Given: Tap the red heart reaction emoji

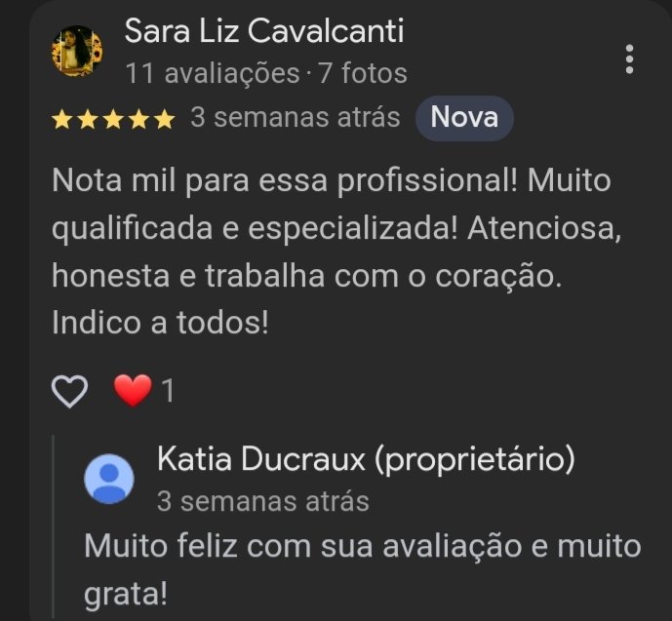Looking at the screenshot, I should pyautogui.click(x=133, y=390).
